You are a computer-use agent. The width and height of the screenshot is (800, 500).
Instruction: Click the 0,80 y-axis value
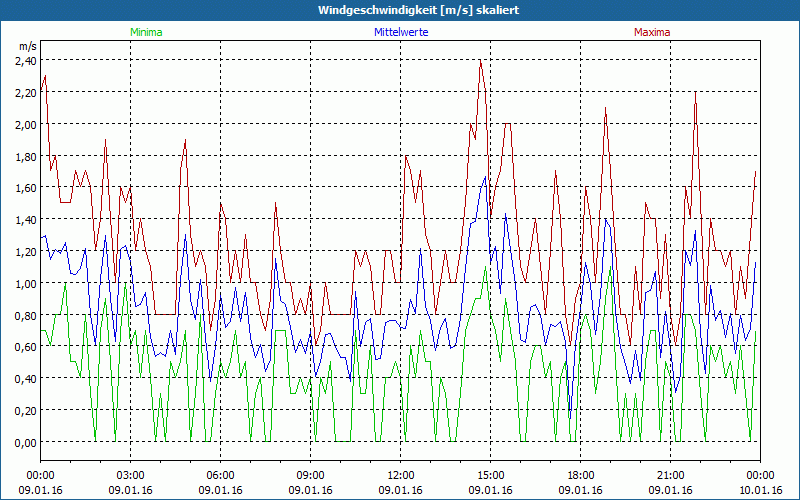[26, 315]
